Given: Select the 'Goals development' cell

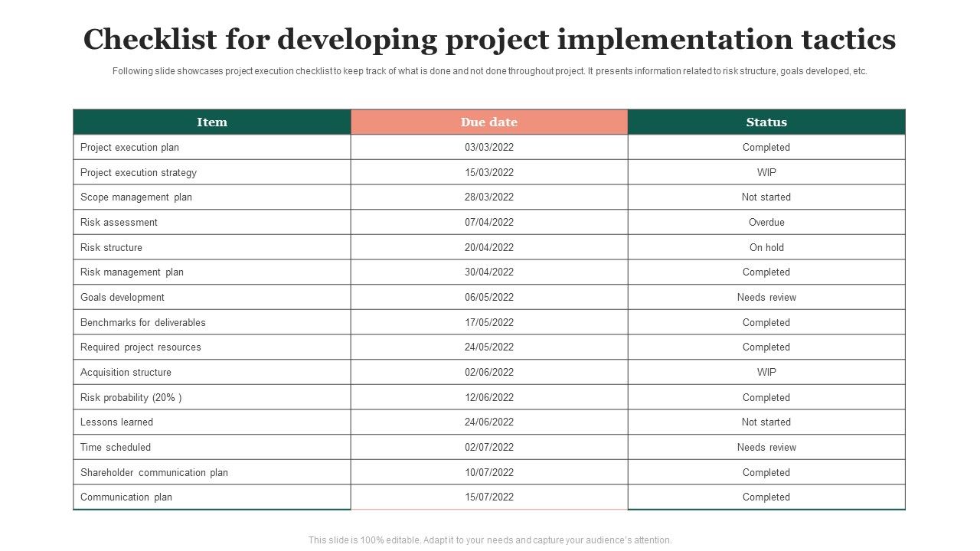Looking at the screenshot, I should tap(212, 298).
